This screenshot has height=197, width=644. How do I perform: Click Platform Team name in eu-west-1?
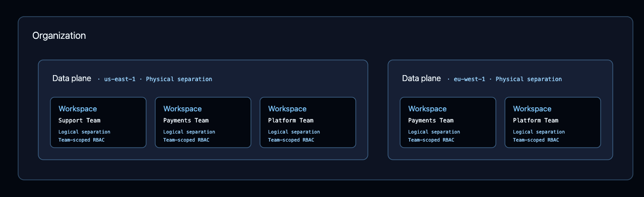tap(536, 120)
